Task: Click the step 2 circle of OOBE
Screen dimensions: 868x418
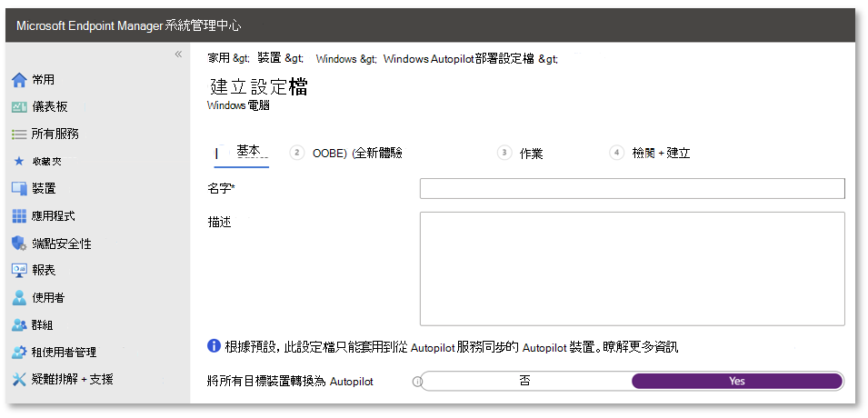Action: [x=297, y=153]
